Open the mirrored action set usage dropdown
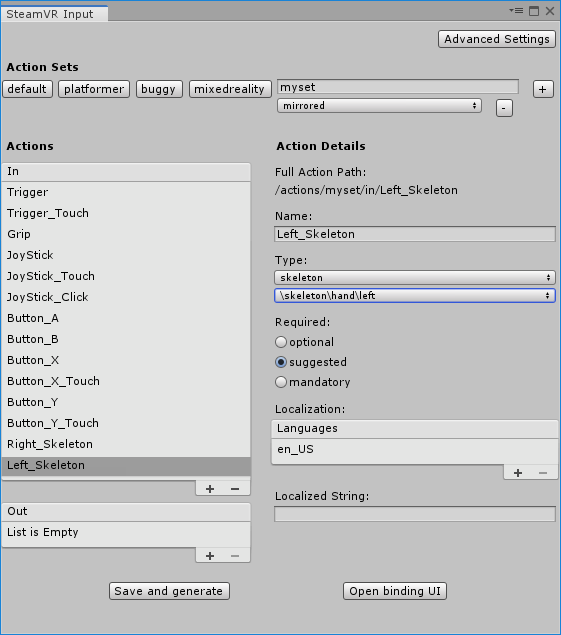The width and height of the screenshot is (561, 635). click(x=379, y=106)
